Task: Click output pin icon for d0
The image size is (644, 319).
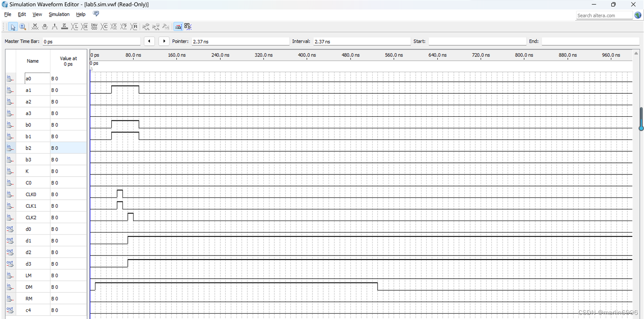Action: pyautogui.click(x=10, y=229)
